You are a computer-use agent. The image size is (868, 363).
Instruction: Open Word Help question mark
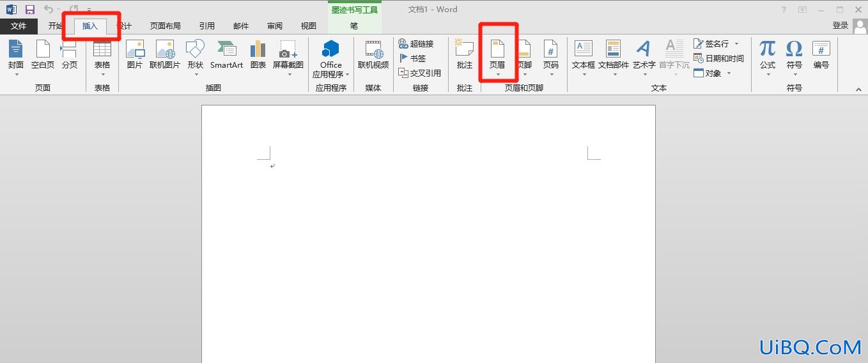784,10
